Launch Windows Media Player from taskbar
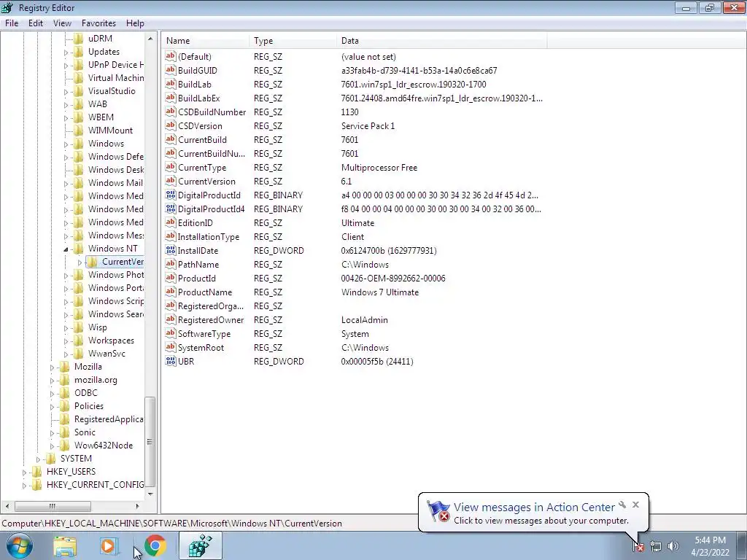The image size is (747, 560). tap(108, 546)
